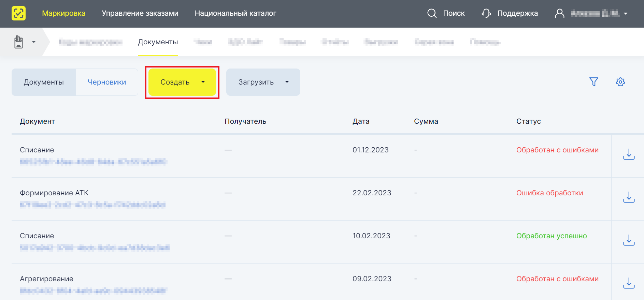Click the support headset icon
The height and width of the screenshot is (300, 644).
click(486, 13)
